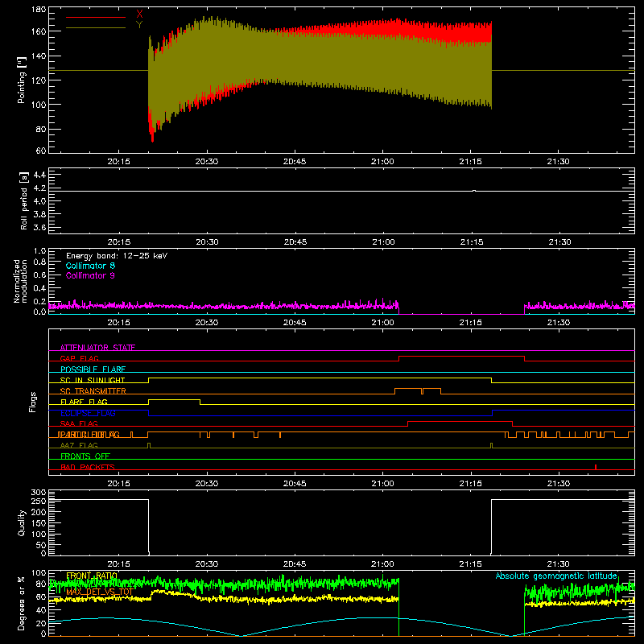Click the 'Degrees or %' axis title
Screen dimensions: 644x644
[22, 603]
